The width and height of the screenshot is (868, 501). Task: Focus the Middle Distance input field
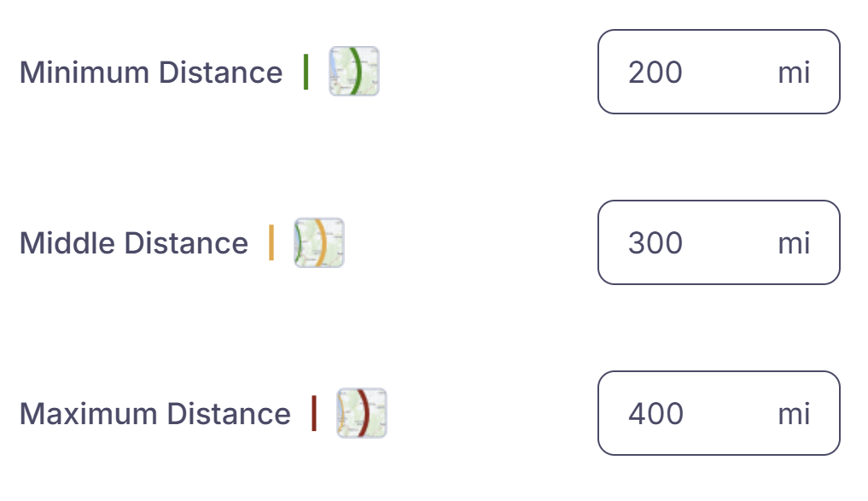click(719, 242)
